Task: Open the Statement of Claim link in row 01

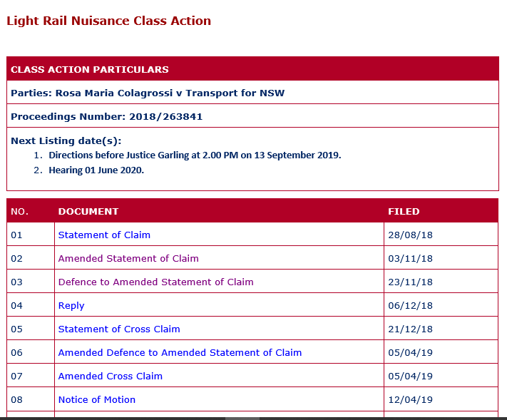Action: pos(104,235)
